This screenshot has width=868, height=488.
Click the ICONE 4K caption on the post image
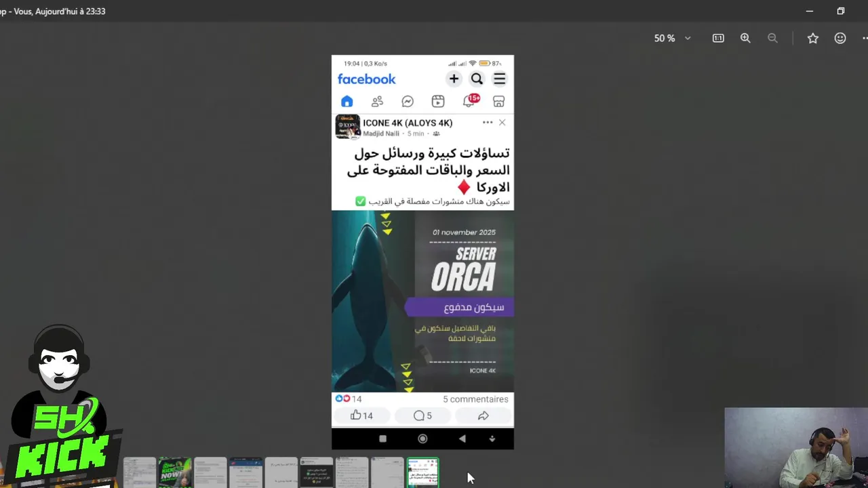[483, 371]
